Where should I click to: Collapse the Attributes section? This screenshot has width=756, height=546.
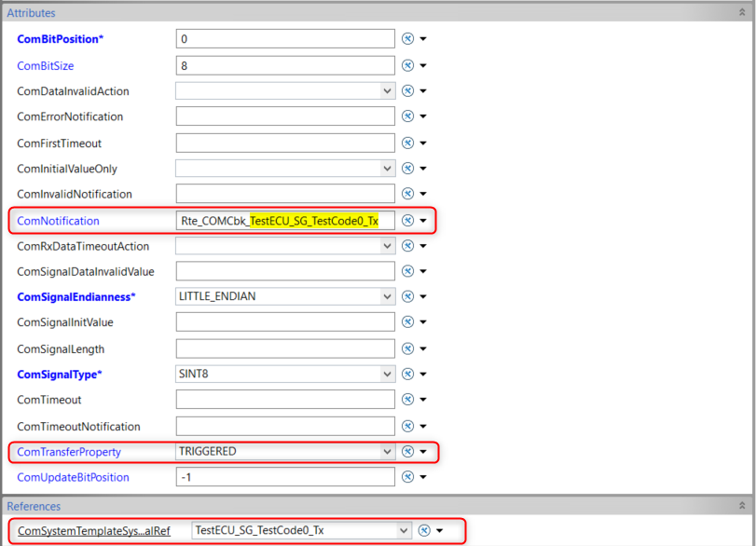coord(742,12)
